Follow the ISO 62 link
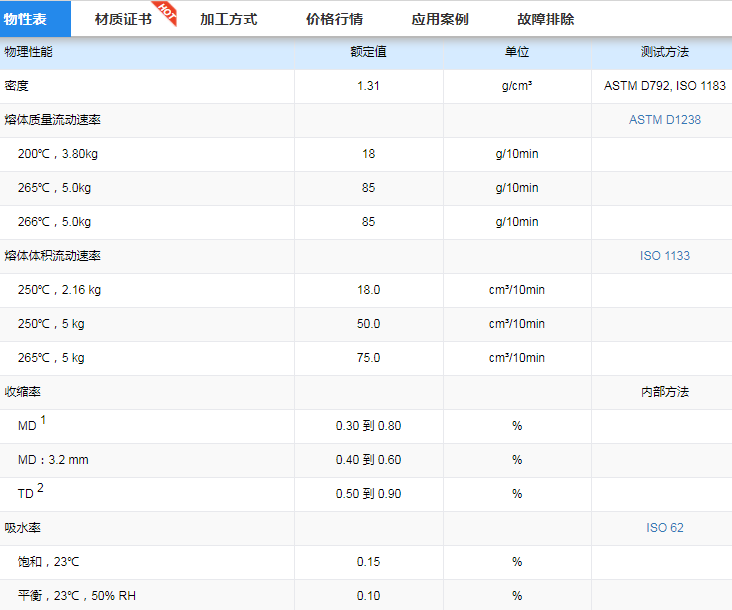 [664, 528]
